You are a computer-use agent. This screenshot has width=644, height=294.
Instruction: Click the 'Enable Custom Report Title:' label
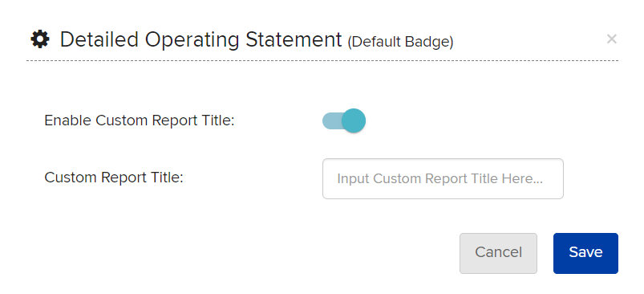(x=140, y=120)
